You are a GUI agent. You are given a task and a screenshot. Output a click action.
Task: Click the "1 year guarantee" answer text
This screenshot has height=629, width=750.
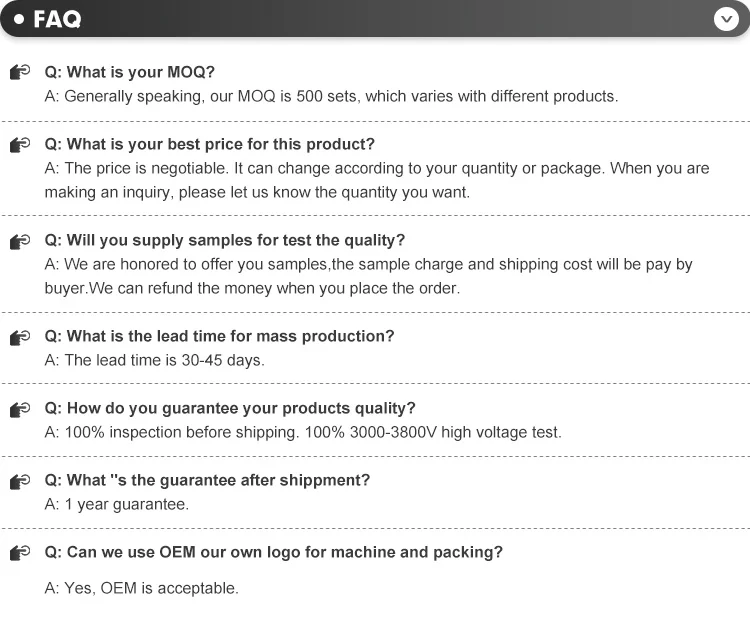click(x=117, y=504)
